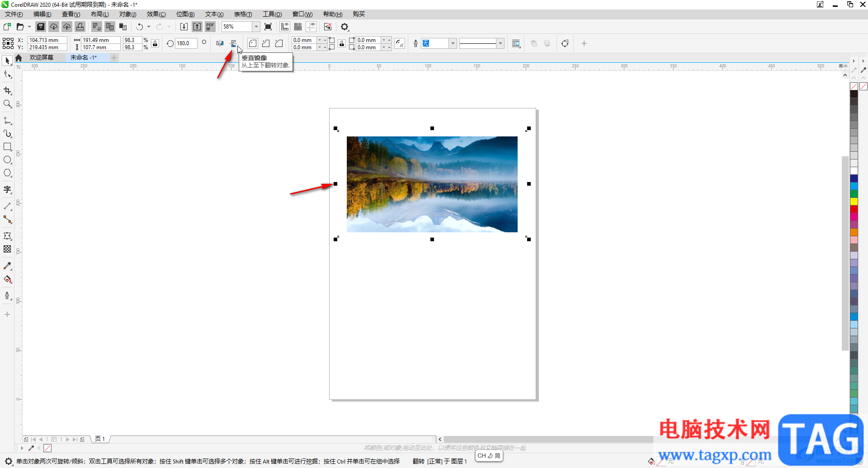The width and height of the screenshot is (868, 468).
Task: Select the Ellipse tool
Action: click(x=7, y=160)
